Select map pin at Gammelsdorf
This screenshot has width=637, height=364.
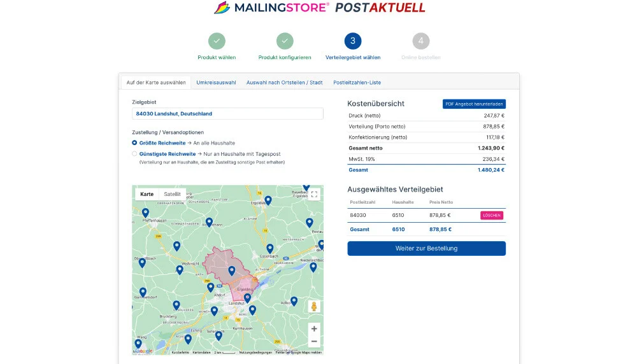pyautogui.click(x=143, y=292)
